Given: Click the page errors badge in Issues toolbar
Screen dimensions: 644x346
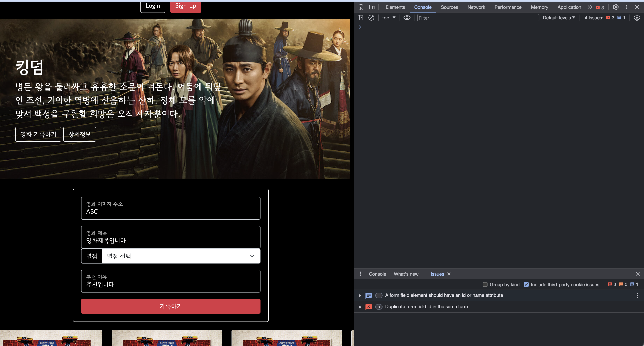Looking at the screenshot, I should 612,284.
